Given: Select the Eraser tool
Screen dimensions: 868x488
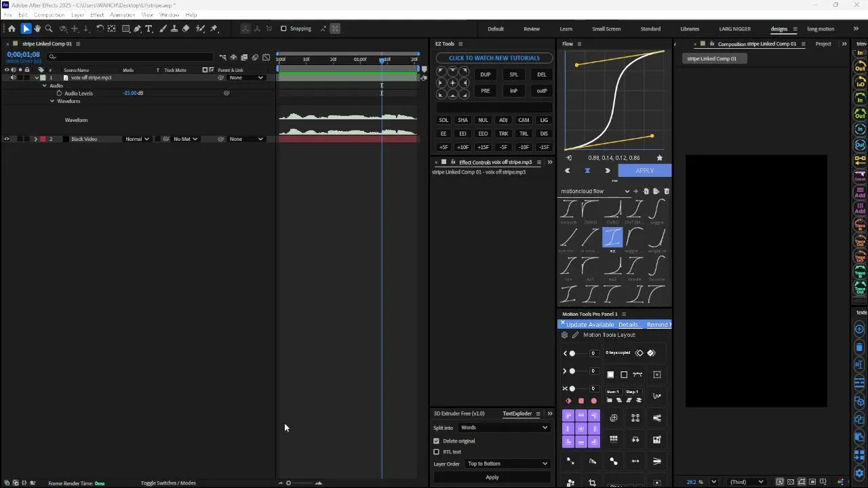Looking at the screenshot, I should [186, 28].
